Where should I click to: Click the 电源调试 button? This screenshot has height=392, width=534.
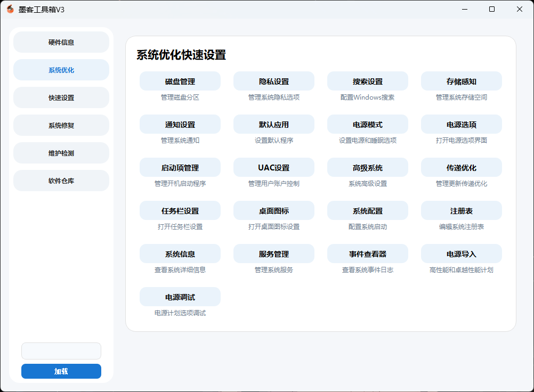point(180,297)
